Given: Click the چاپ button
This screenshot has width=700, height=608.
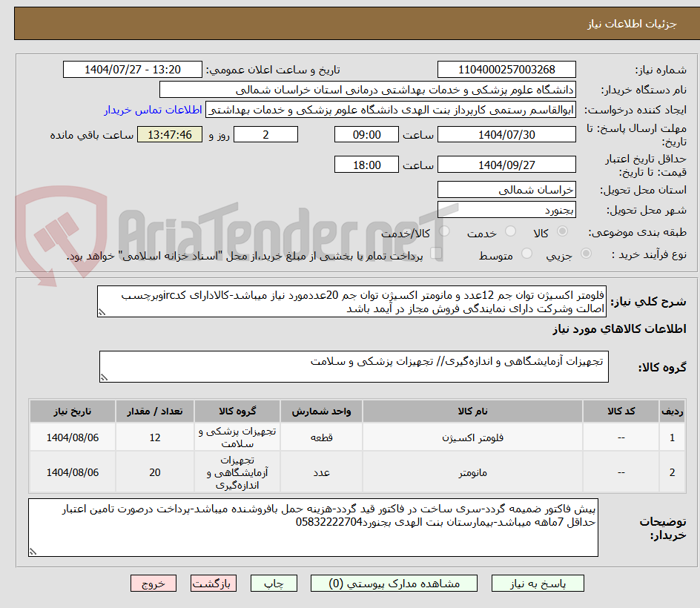Looking at the screenshot, I should click(273, 583).
